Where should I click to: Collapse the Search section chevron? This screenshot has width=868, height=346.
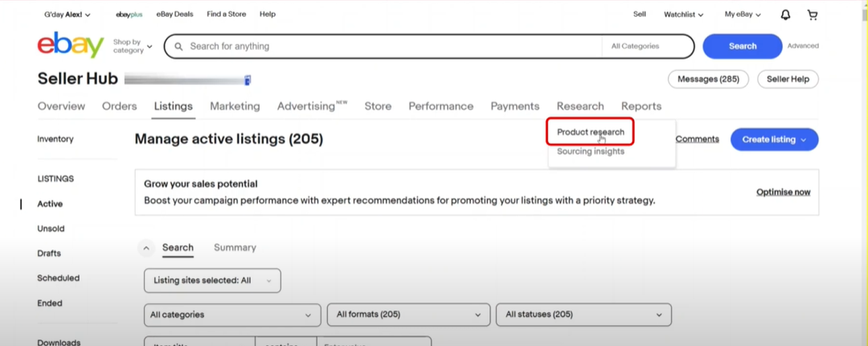coord(146,249)
